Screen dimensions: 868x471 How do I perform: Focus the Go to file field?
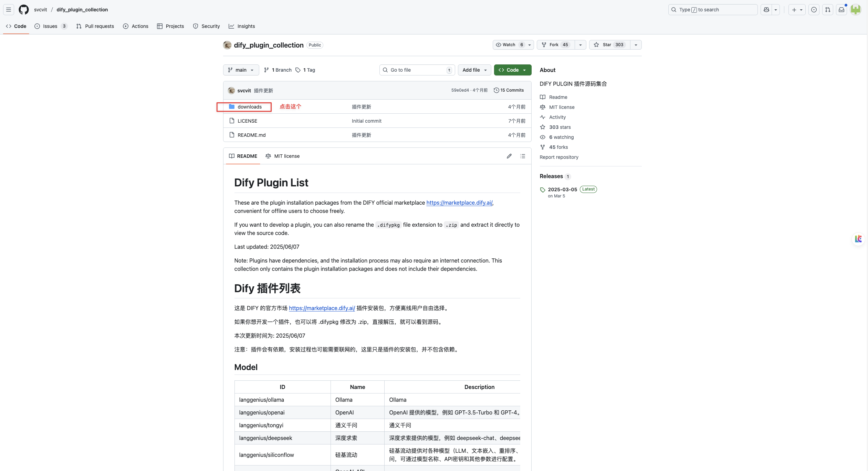(x=417, y=70)
